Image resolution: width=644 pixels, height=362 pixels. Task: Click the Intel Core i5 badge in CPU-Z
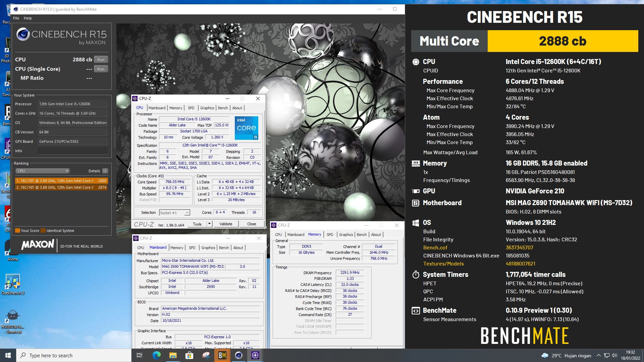click(247, 128)
